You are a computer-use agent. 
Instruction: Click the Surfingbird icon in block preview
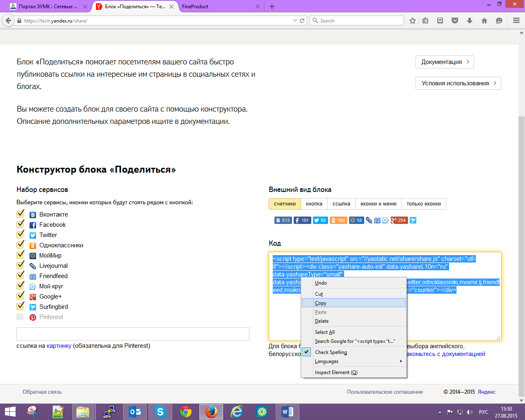click(413, 220)
